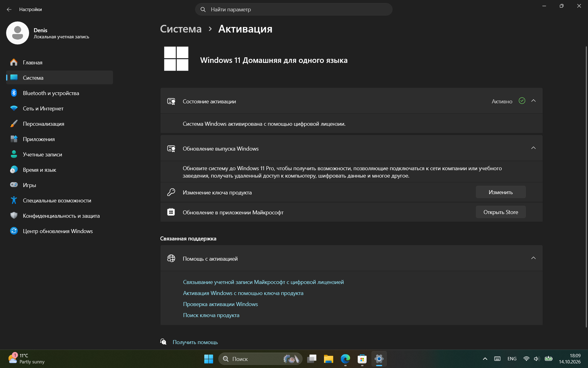Click the Игры gamepad icon
Image resolution: width=588 pixels, height=368 pixels.
[x=14, y=185]
